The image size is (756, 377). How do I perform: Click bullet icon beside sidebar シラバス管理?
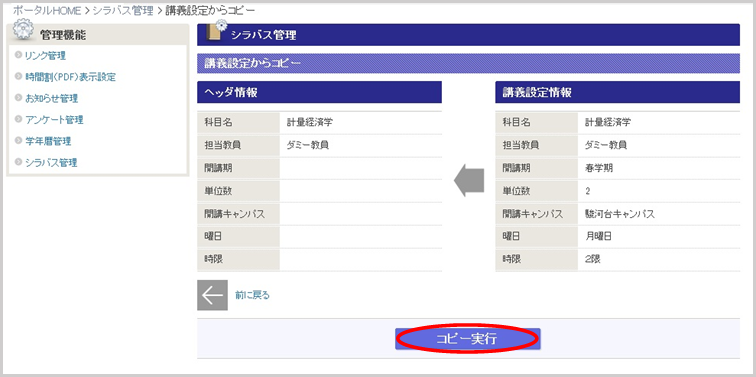pyautogui.click(x=18, y=162)
